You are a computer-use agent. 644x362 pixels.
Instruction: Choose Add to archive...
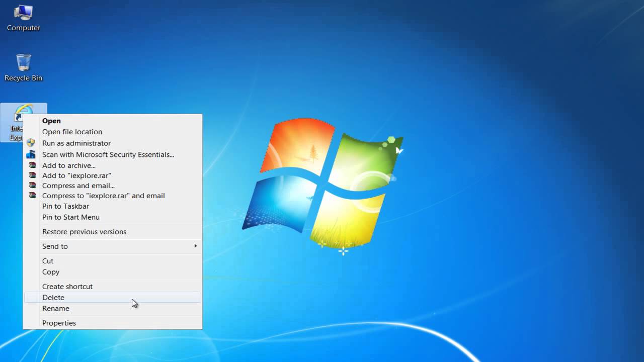point(113,165)
